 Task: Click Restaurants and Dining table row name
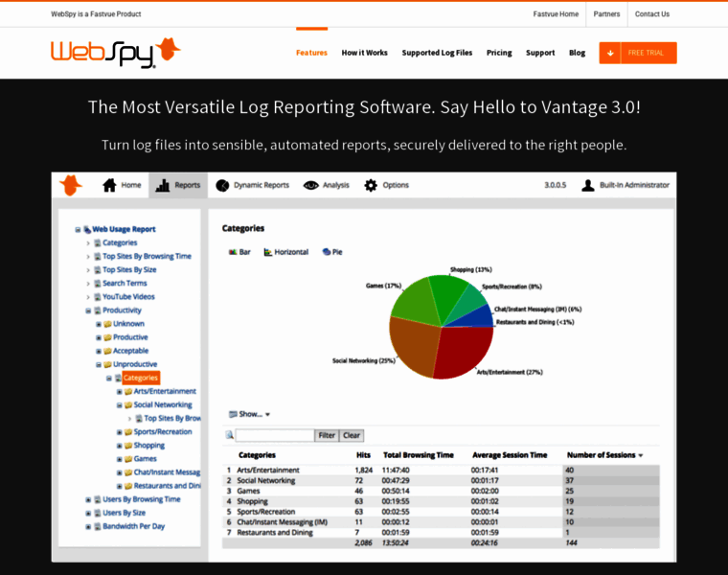point(275,532)
